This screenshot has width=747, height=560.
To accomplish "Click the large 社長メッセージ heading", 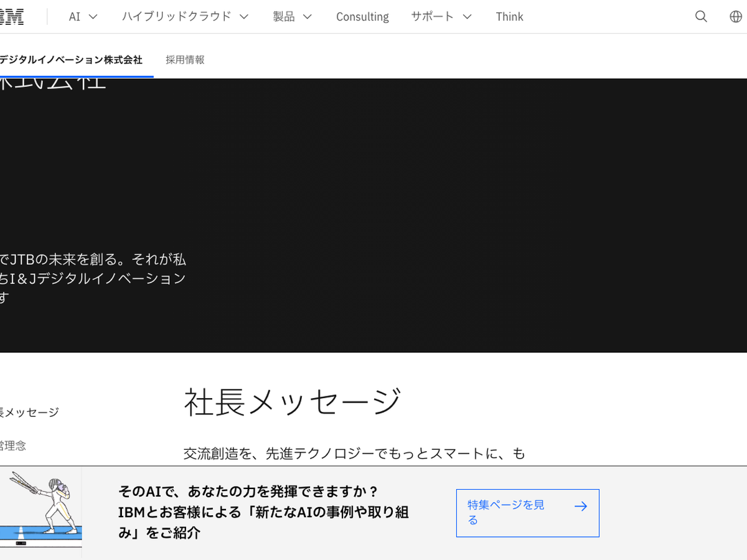I will click(293, 402).
